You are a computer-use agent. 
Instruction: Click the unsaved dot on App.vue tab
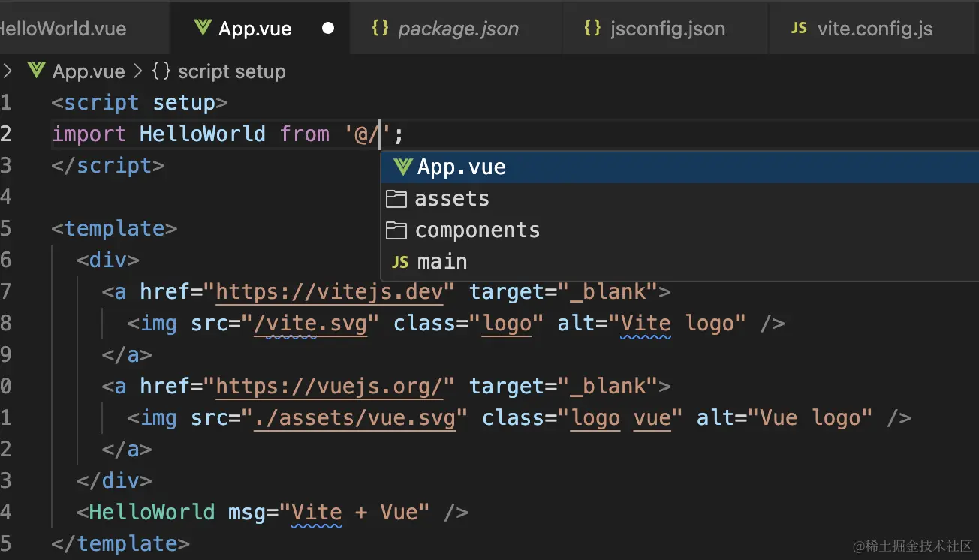pos(328,29)
